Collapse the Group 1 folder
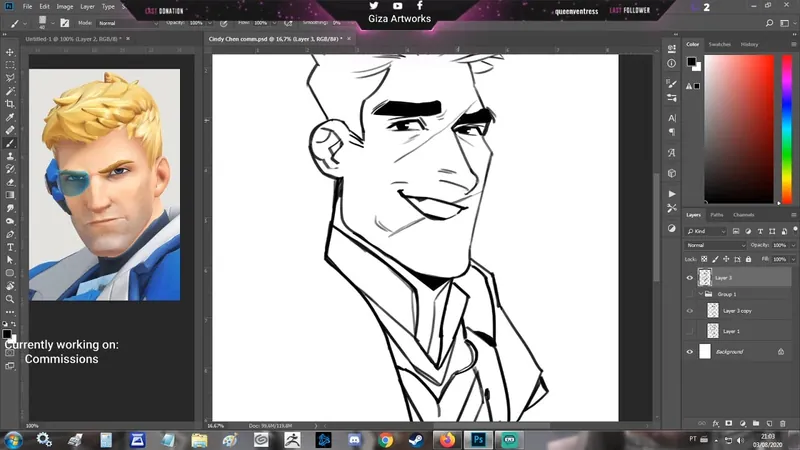This screenshot has height=450, width=800. click(x=701, y=294)
